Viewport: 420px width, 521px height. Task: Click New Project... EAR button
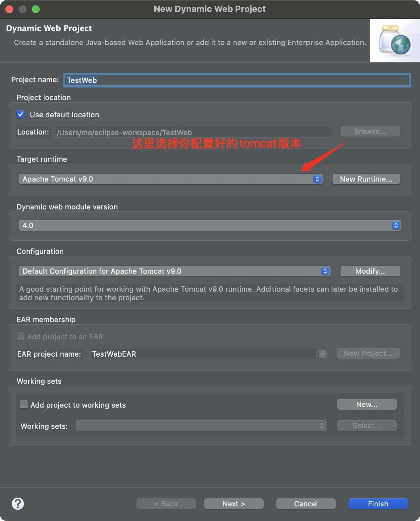368,353
